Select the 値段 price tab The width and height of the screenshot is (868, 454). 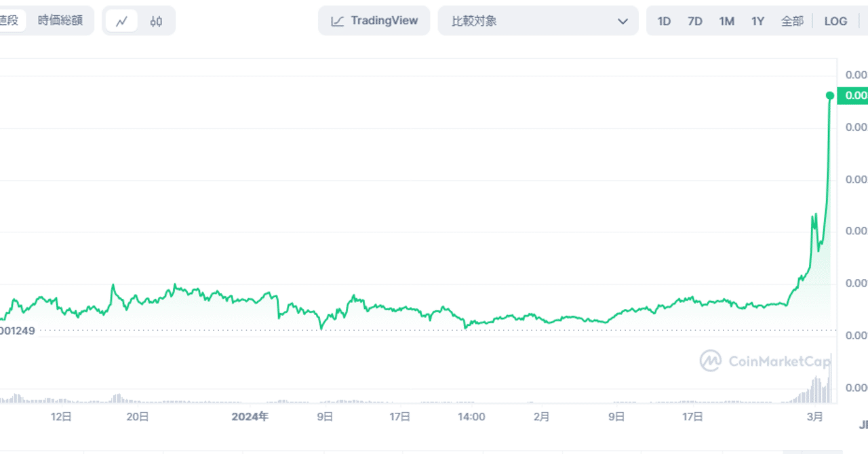(9, 20)
